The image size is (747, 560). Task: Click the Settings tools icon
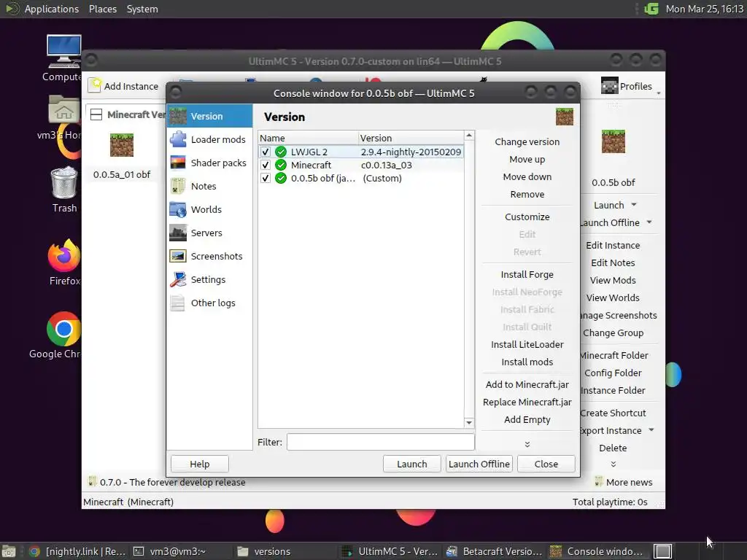pyautogui.click(x=178, y=279)
